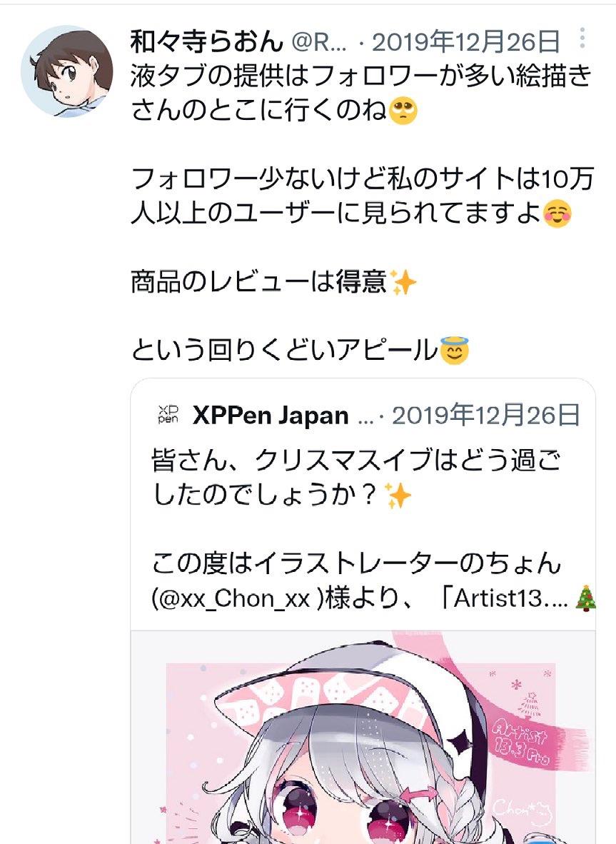
Task: Click the sparkles emoji after 得意
Action: pos(403,281)
